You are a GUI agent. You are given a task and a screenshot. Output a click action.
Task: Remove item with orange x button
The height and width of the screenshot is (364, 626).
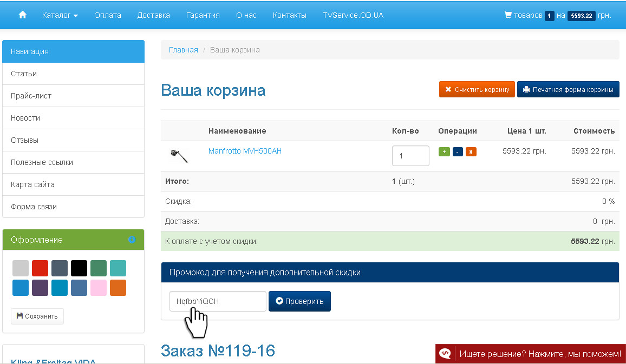(471, 152)
